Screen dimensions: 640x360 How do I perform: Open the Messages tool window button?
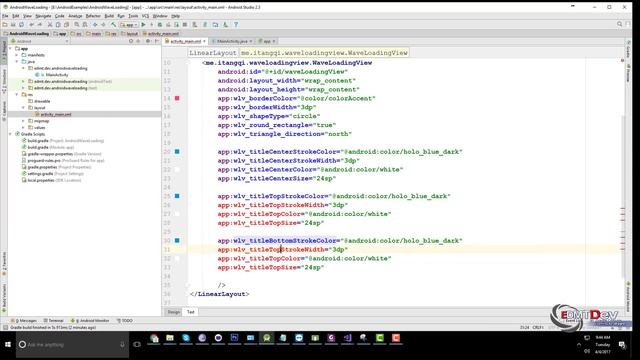[x=25, y=321]
